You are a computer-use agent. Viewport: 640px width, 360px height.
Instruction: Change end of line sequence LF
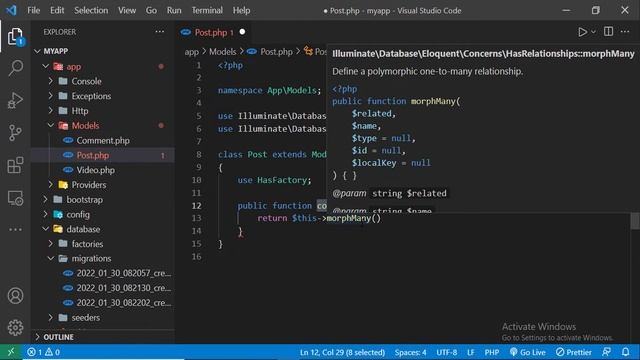(x=471, y=352)
